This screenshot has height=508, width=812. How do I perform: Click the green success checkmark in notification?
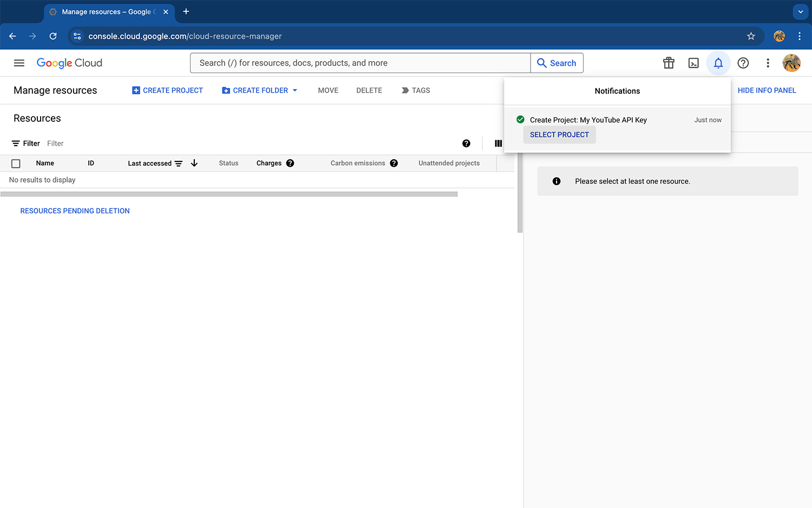(520, 119)
